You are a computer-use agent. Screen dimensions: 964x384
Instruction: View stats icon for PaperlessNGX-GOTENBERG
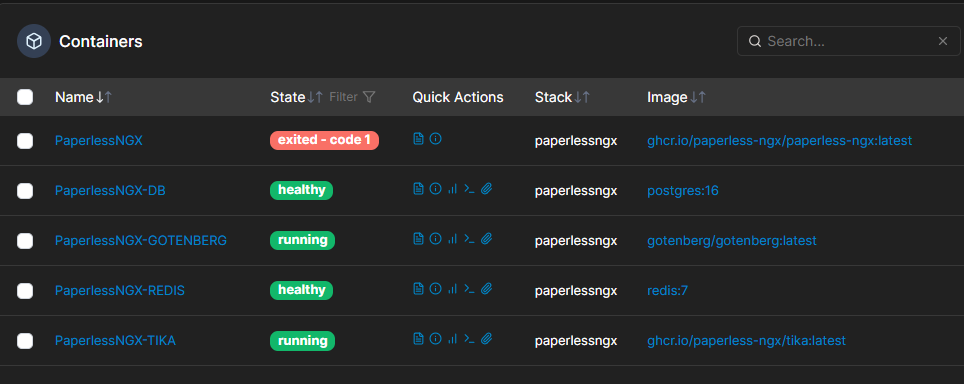click(452, 239)
